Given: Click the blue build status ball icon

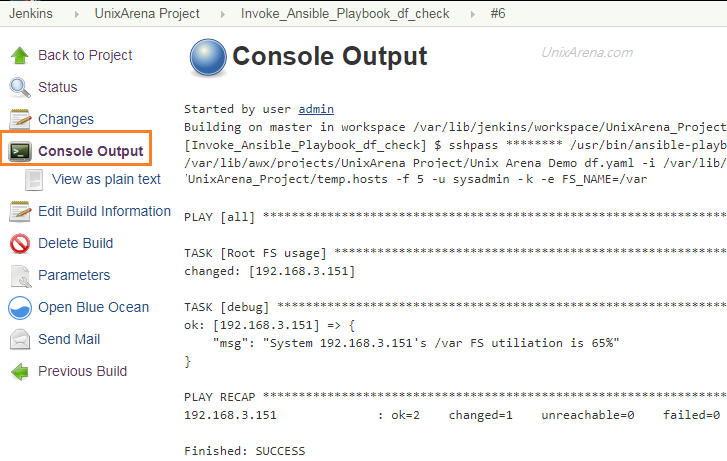Looking at the screenshot, I should pos(208,57).
